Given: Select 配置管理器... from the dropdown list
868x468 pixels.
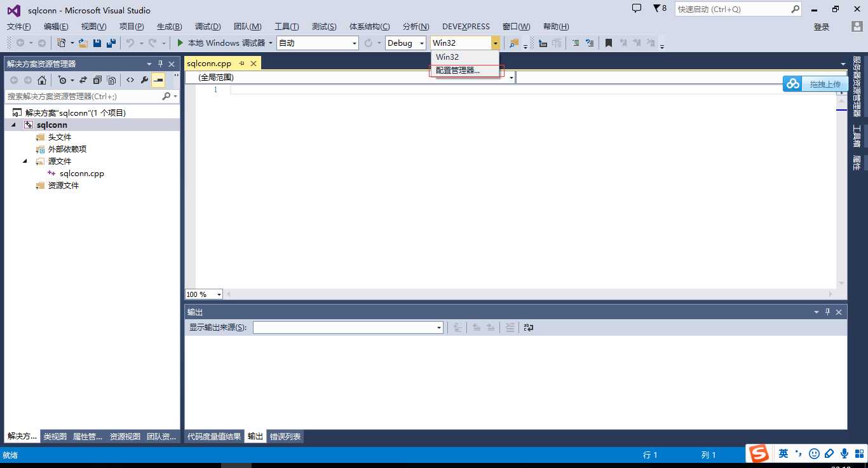Looking at the screenshot, I should point(465,71).
